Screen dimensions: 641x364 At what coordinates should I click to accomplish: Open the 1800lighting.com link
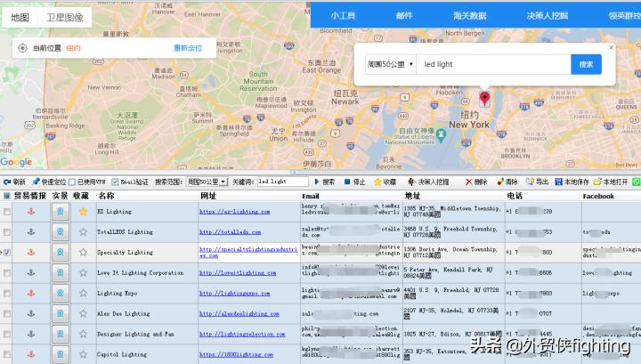(236, 354)
